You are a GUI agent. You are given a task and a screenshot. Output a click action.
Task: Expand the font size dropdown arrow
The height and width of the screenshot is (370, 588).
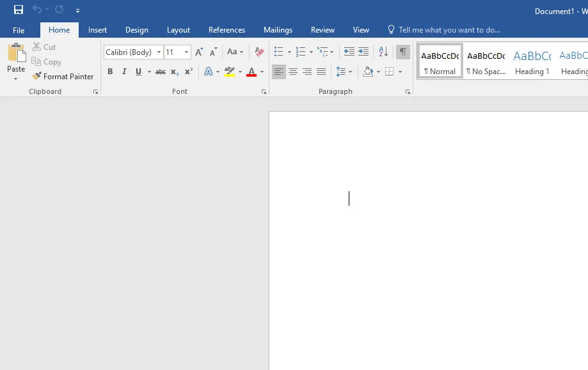pos(186,52)
